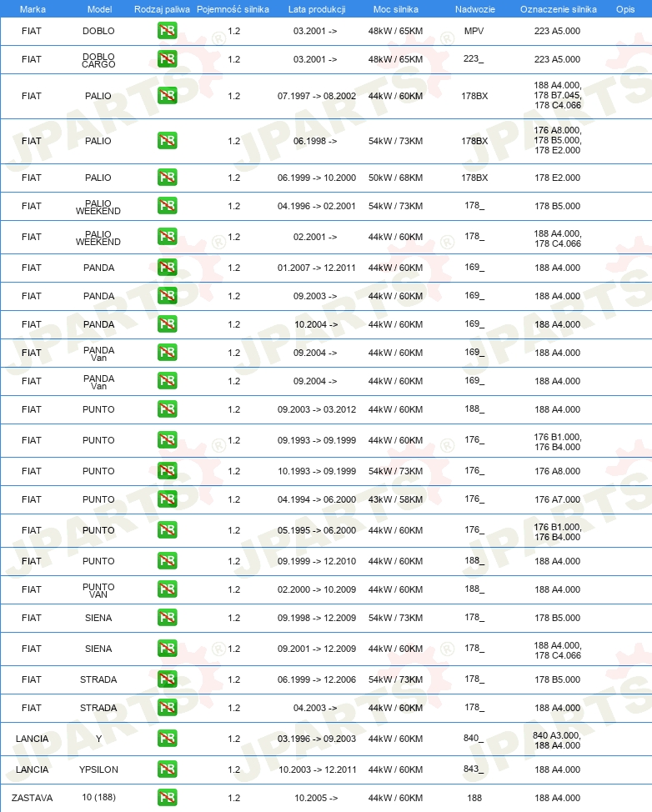652x812 pixels.
Task: Select the 50kW / 68KM power cell
Action: (x=396, y=178)
